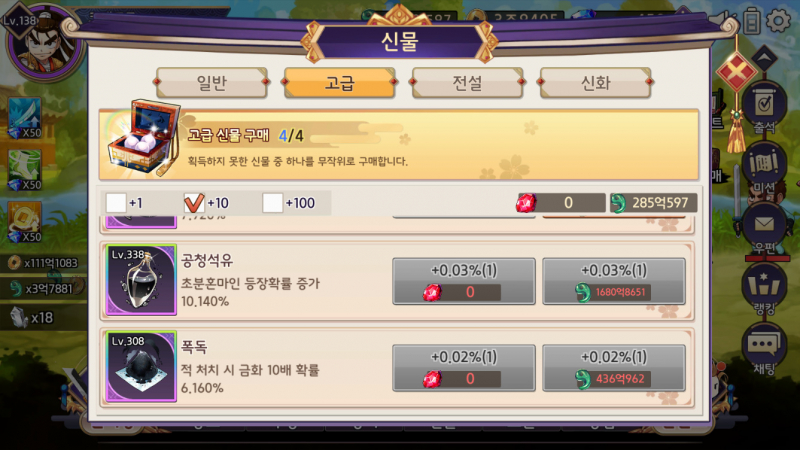Close the 신물 window with red X
Screen dimensions: 800x450
736,72
